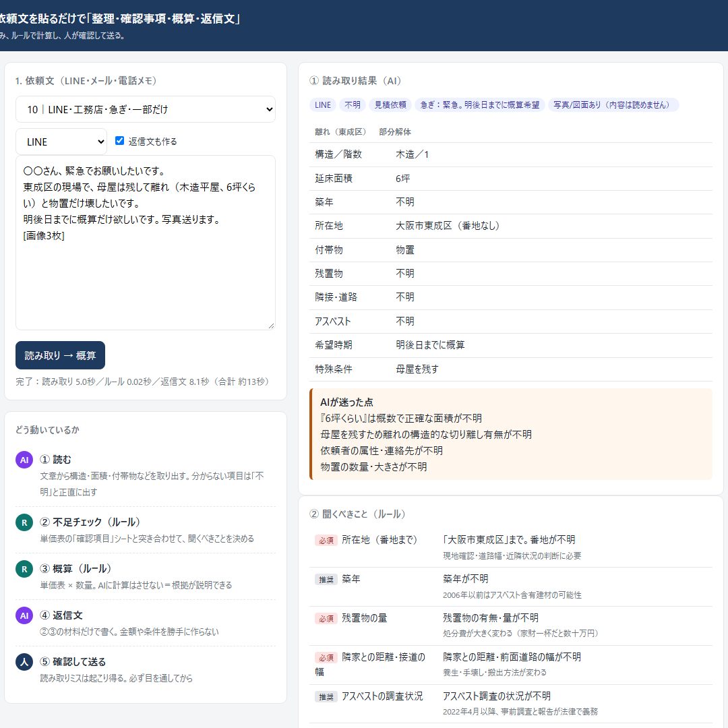Image resolution: width=728 pixels, height=728 pixels.
Task: Click the 物置 value in 付帯物 row
Action: (x=405, y=250)
